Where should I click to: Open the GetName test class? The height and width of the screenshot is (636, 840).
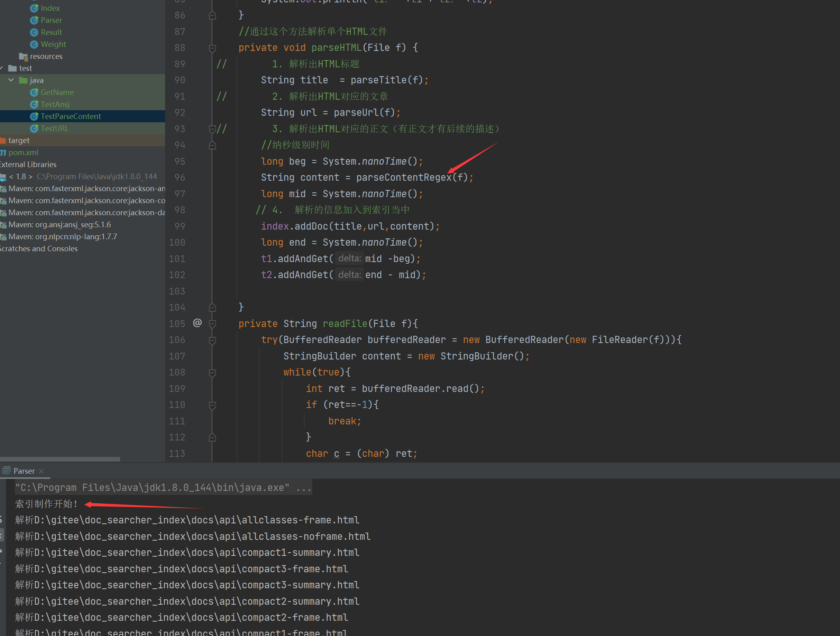(x=57, y=92)
